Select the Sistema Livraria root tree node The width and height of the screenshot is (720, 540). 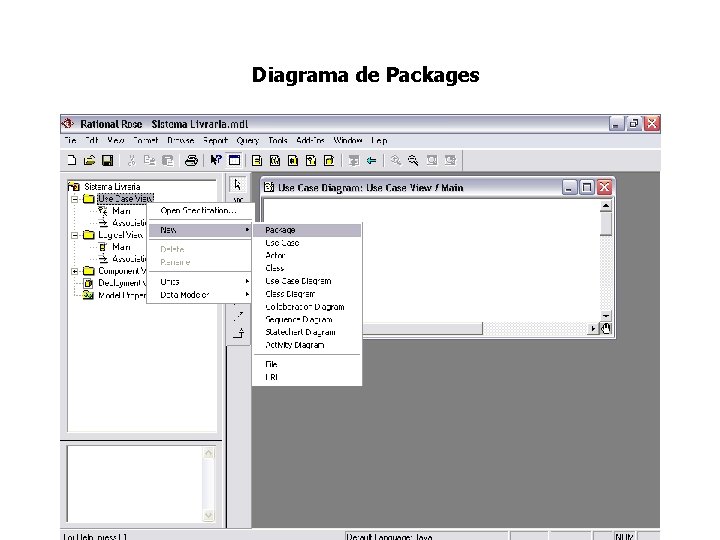112,187
